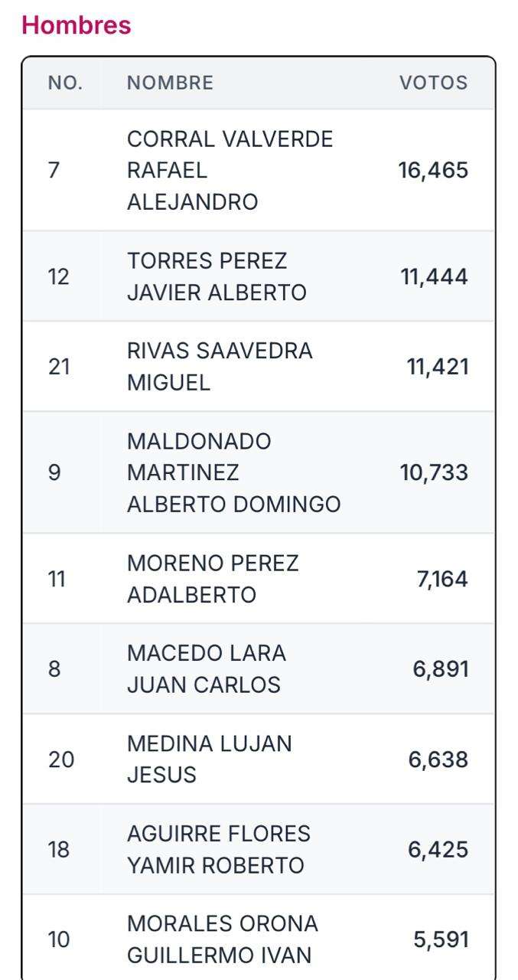
Task: Select the NOMBRE column header
Action: pos(170,83)
